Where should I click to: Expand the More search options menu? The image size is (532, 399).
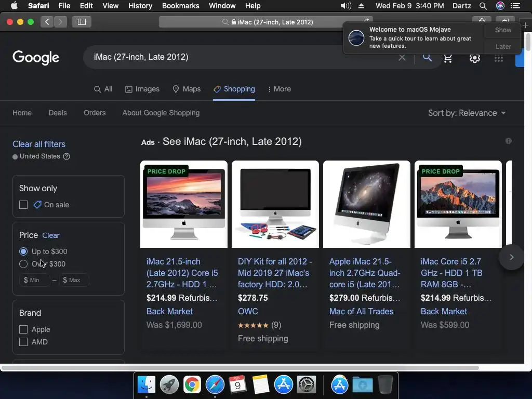(x=280, y=89)
